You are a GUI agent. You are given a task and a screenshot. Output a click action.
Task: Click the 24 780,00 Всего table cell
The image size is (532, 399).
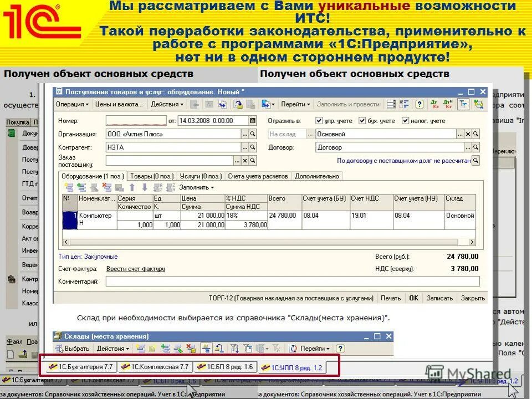point(285,220)
